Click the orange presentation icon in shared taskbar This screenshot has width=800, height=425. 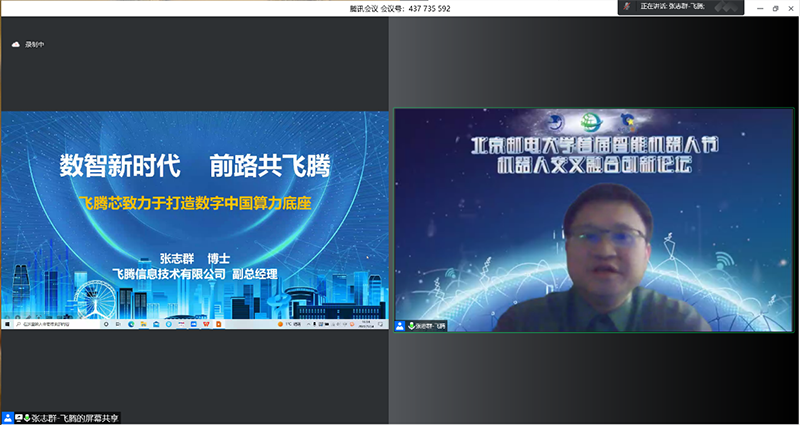click(x=218, y=324)
